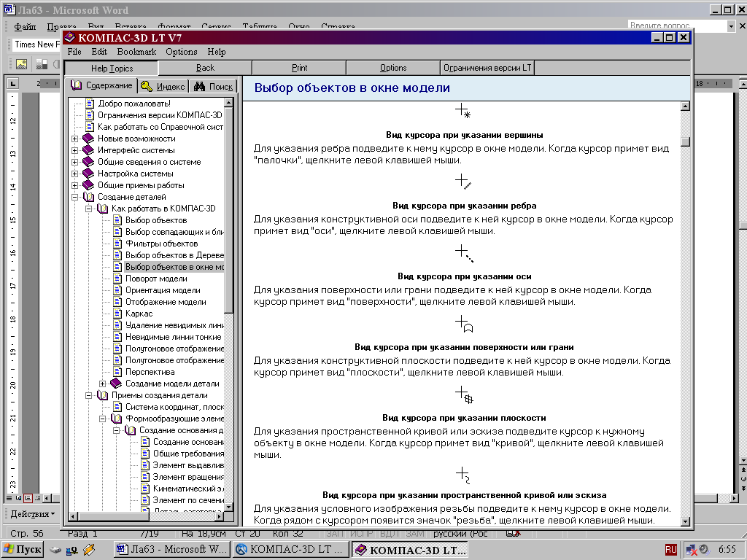Click the Пуск start button
Viewport: 747px width, 560px height.
[23, 550]
